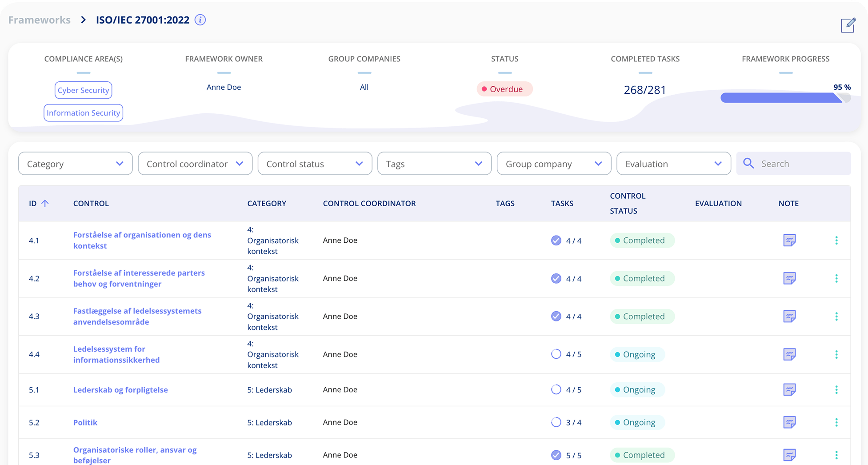Click the edit framework pencil icon
This screenshot has width=868, height=465.
click(x=848, y=25)
